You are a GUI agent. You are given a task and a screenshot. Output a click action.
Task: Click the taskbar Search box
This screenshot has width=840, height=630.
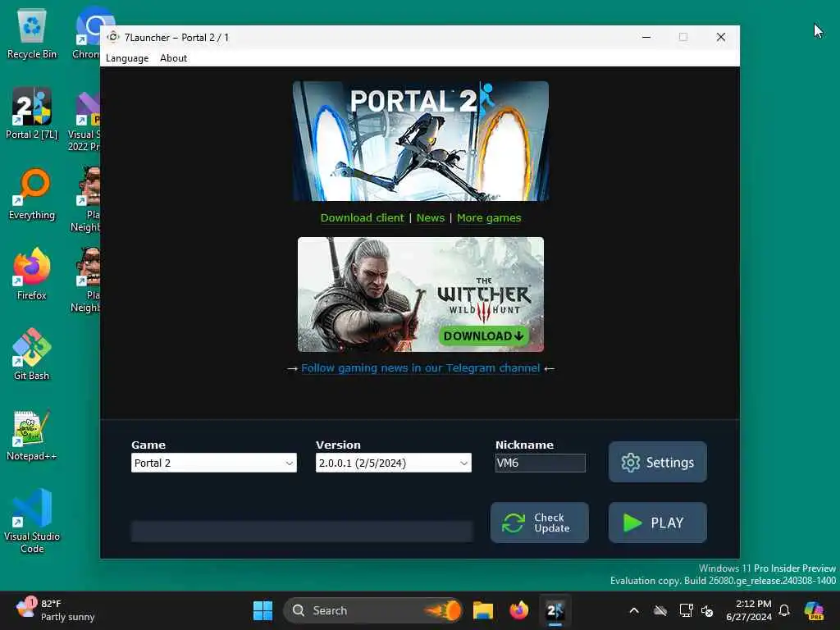click(373, 610)
